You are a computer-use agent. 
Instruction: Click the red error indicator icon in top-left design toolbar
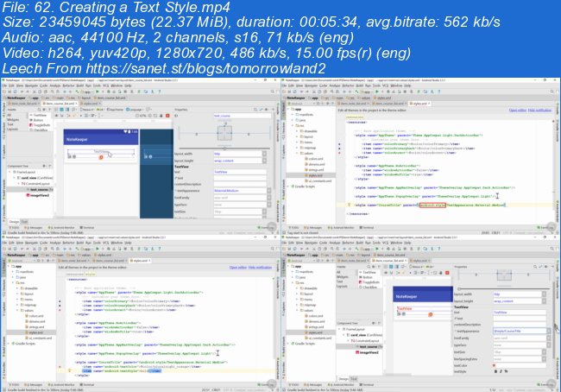pos(167,116)
